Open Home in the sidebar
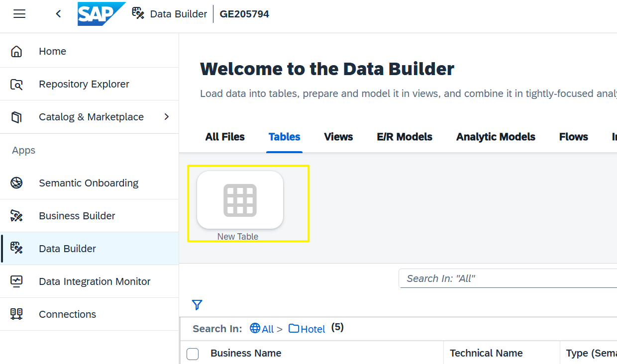The width and height of the screenshot is (617, 364). [x=90, y=51]
